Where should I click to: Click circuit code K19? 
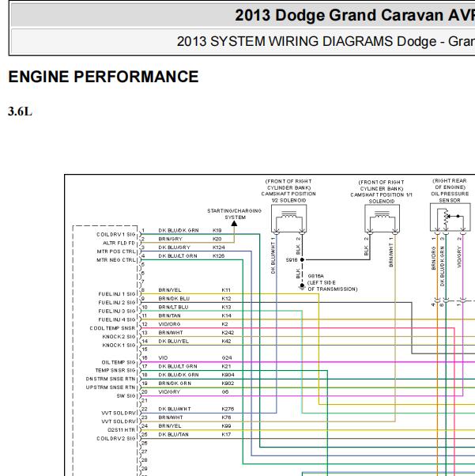click(x=217, y=230)
